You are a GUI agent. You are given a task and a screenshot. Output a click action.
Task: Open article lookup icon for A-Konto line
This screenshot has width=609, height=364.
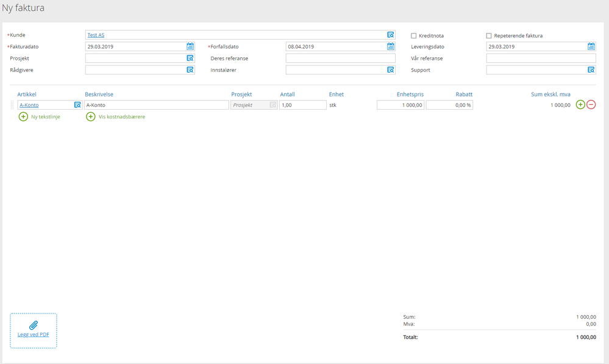pyautogui.click(x=77, y=105)
